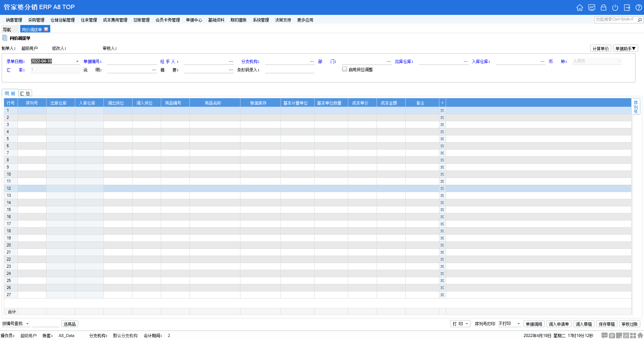Viewport: 644px width, 340px height.
Task: Open the 销售管理 menu
Action: [x=14, y=20]
